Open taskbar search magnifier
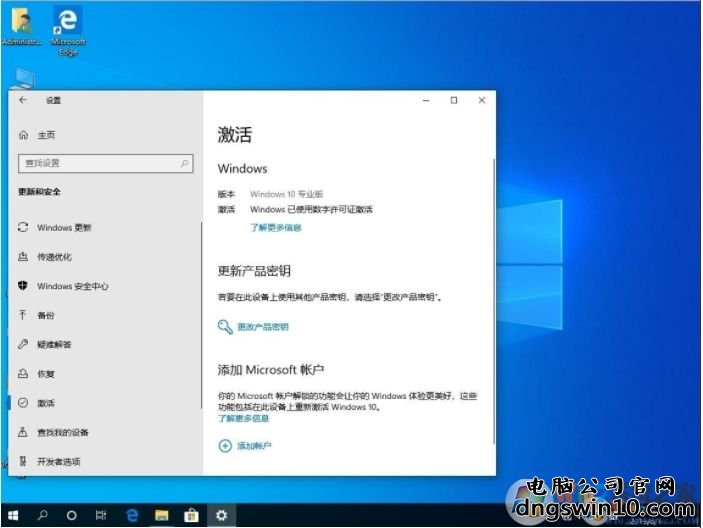 pos(43,515)
